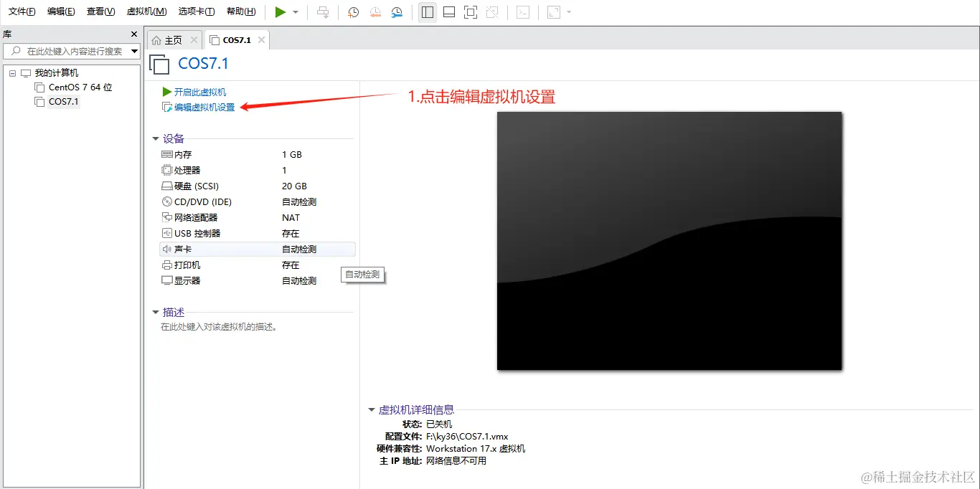This screenshot has width=980, height=489.
Task: Open the 查看(V) menu
Action: tap(100, 11)
